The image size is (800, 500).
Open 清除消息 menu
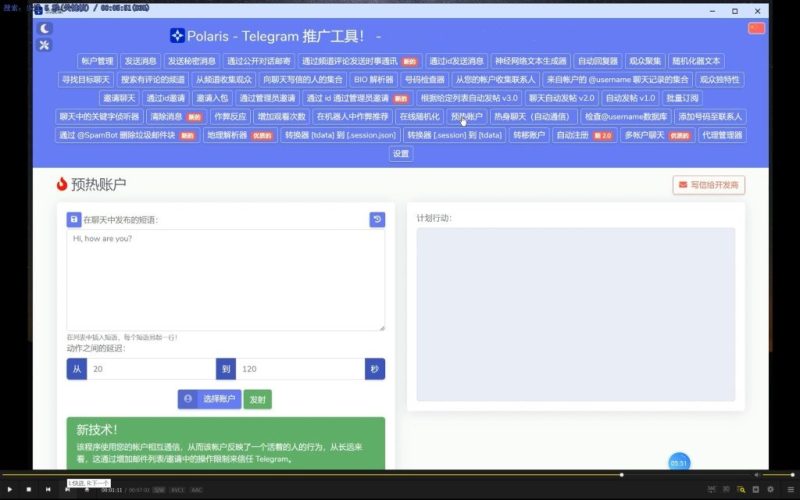click(176, 116)
